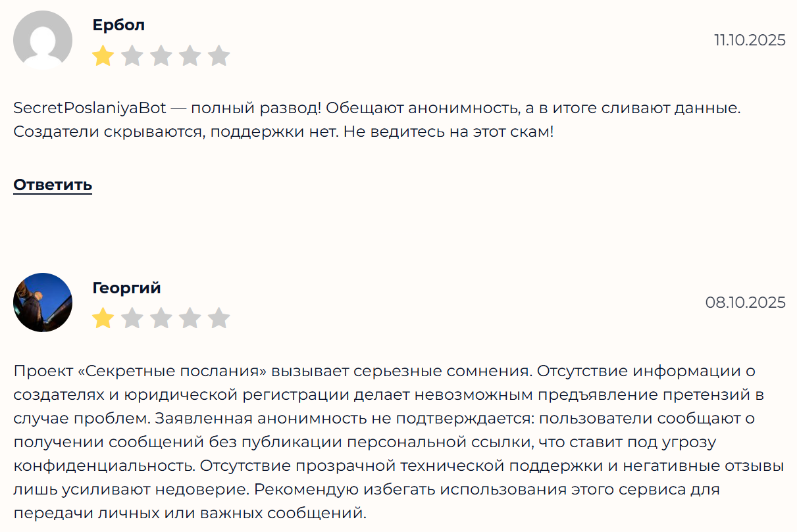Select the third star in Ербол's rating
The height and width of the screenshot is (532, 797).
161,56
